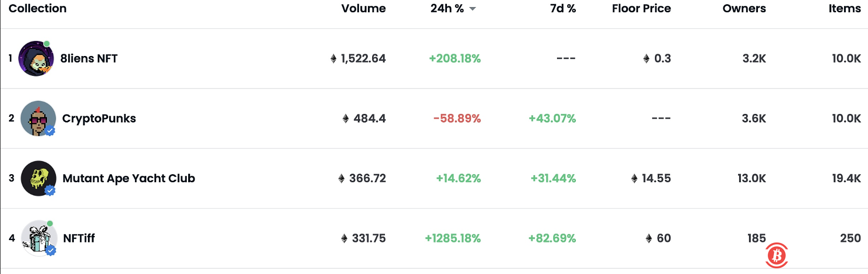
Task: Open the 8liens NFT collection link
Action: (89, 58)
